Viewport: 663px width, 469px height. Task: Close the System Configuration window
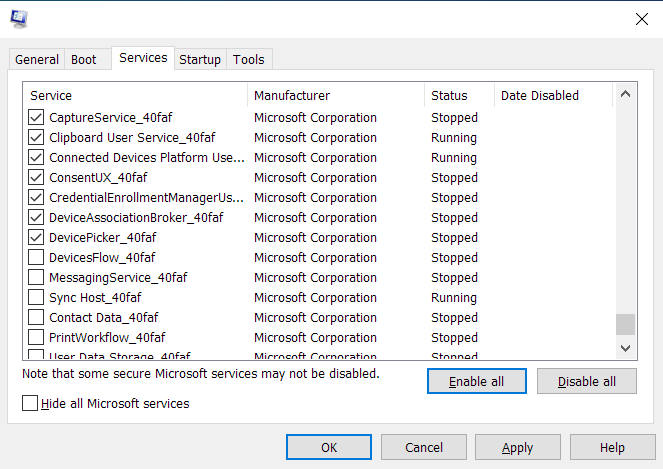641,18
